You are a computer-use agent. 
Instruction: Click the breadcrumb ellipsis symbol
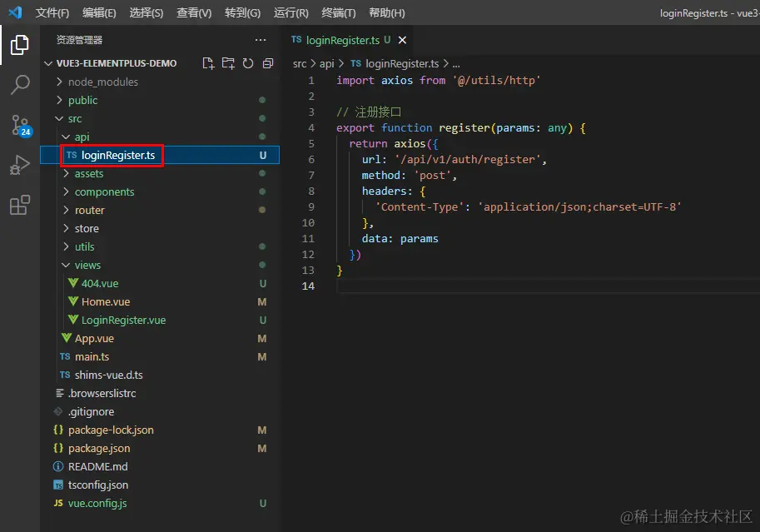point(456,64)
